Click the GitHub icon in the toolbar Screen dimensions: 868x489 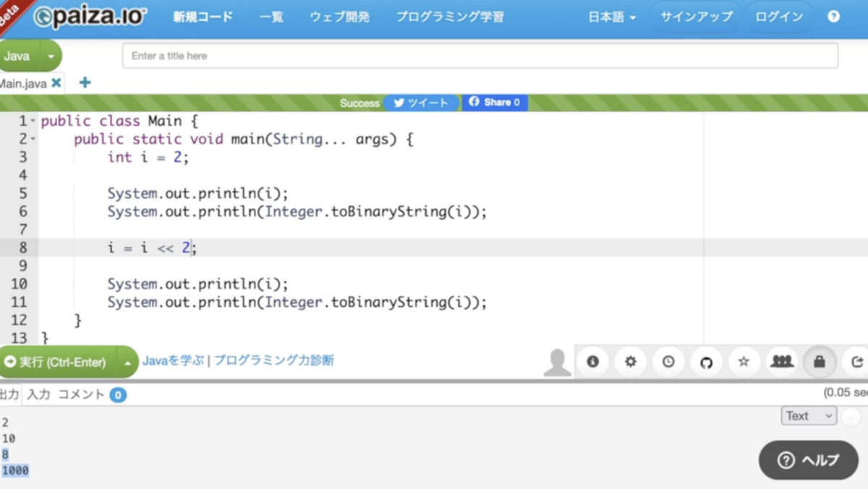(x=706, y=362)
